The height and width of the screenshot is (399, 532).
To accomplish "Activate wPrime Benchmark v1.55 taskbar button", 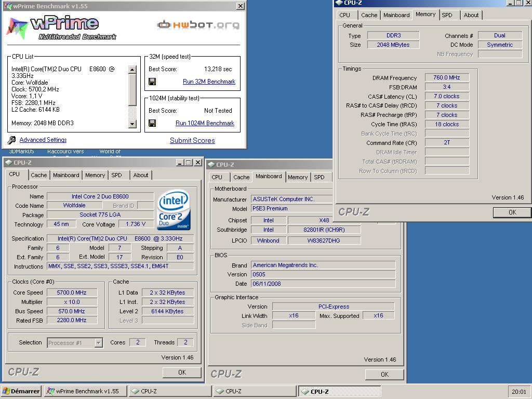I will [x=86, y=391].
